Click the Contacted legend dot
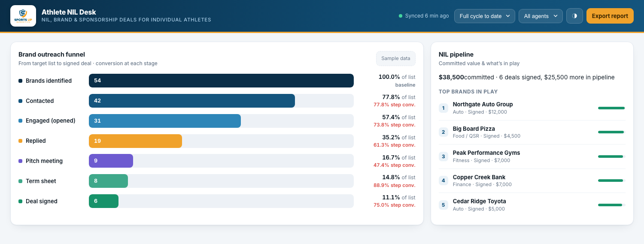This screenshot has height=244, width=644. tap(20, 101)
